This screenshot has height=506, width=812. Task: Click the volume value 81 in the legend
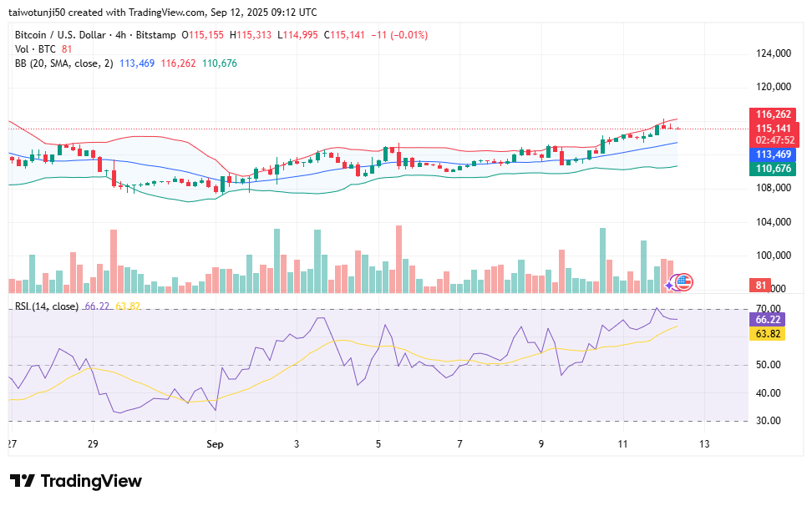pyautogui.click(x=67, y=49)
